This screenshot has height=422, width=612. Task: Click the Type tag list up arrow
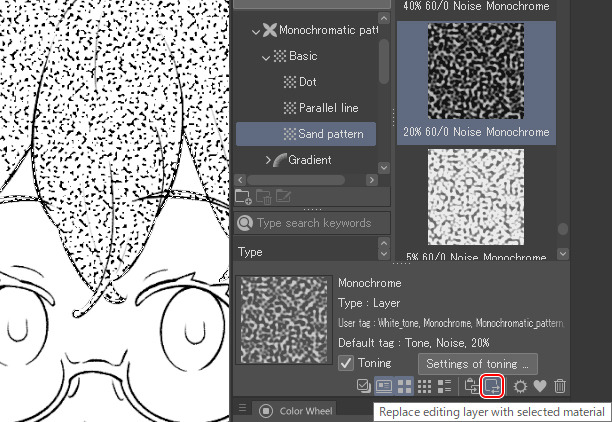[384, 243]
